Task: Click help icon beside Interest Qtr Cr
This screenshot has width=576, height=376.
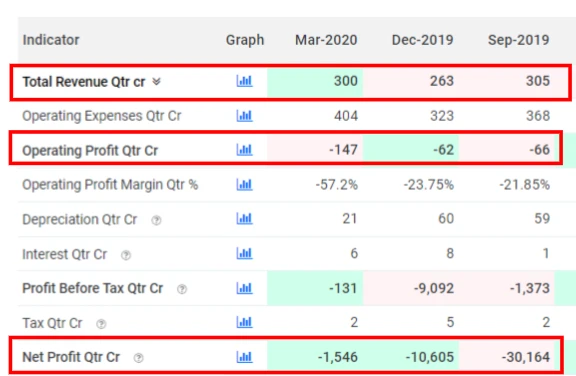Action: tap(126, 255)
